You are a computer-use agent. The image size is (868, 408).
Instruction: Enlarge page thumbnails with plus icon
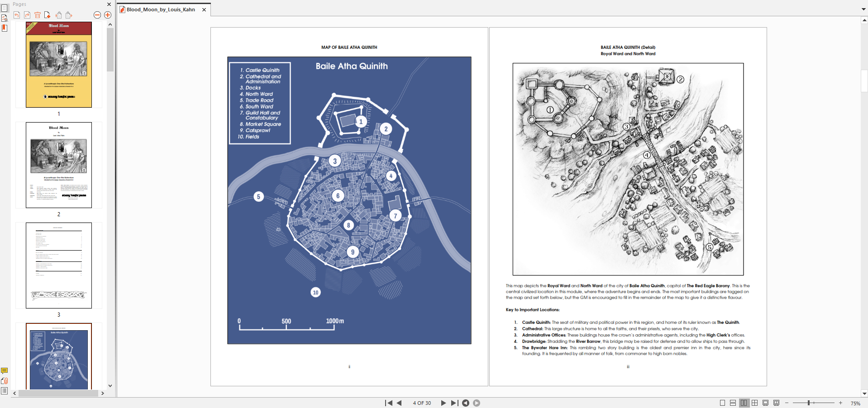[x=108, y=15]
